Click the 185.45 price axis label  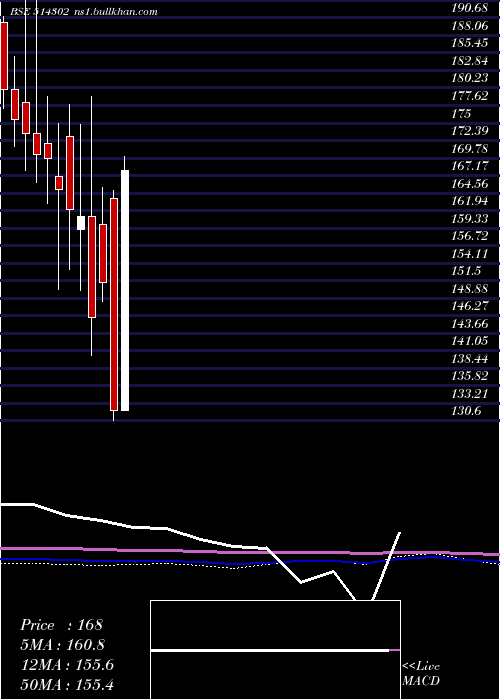pos(470,43)
